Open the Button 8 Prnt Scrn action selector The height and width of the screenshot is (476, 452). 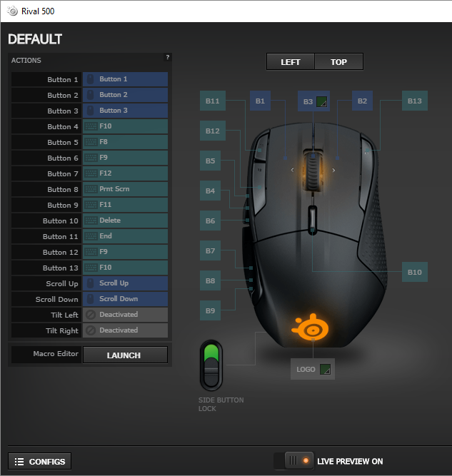click(125, 189)
